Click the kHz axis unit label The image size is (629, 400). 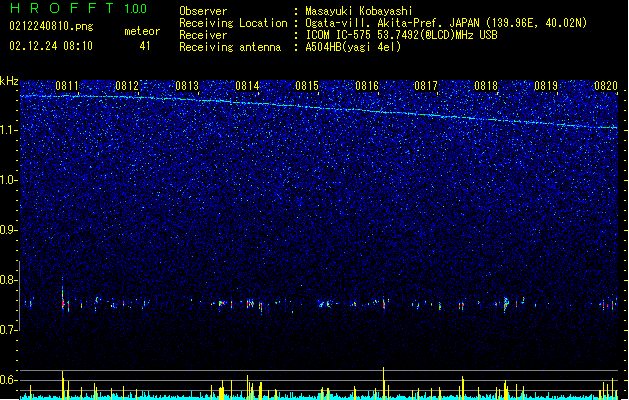[9, 81]
